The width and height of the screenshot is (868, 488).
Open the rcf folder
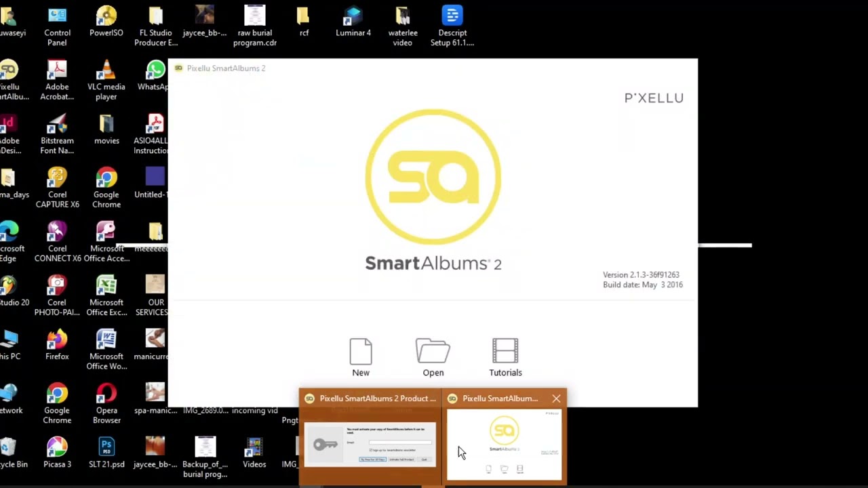tap(304, 21)
